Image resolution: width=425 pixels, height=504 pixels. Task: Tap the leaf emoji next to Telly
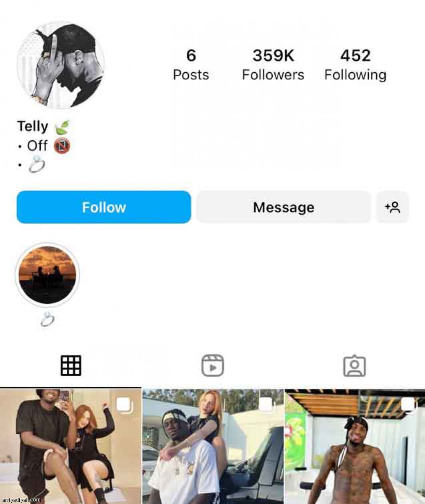(x=62, y=126)
